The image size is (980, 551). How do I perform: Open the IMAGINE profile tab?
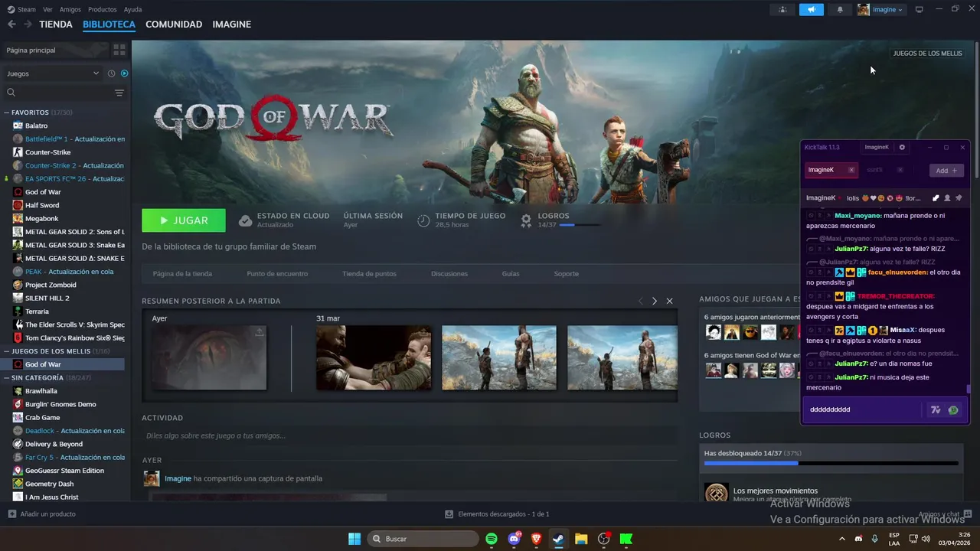[x=232, y=24]
